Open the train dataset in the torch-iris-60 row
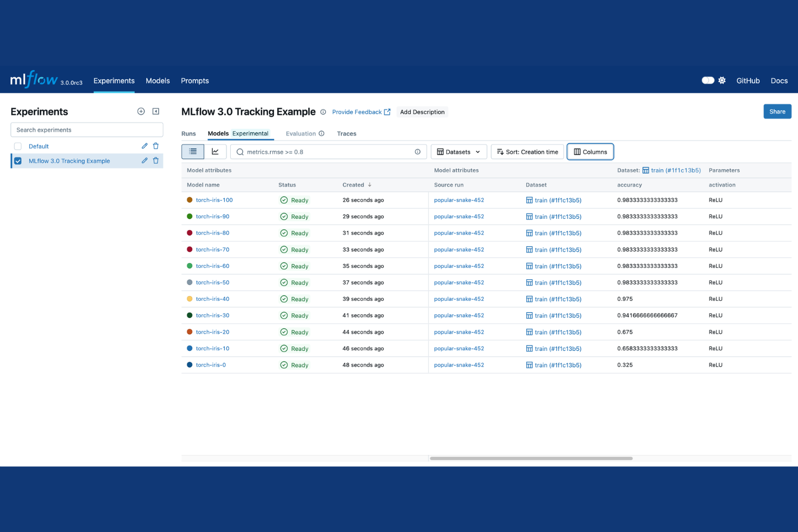798x532 pixels. click(x=554, y=266)
